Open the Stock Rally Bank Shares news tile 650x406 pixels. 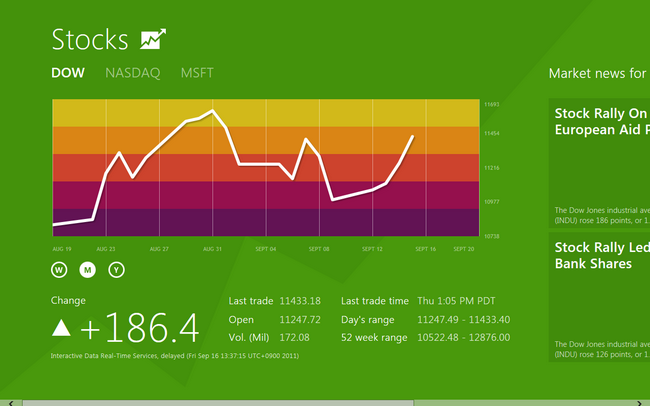pyautogui.click(x=599, y=297)
